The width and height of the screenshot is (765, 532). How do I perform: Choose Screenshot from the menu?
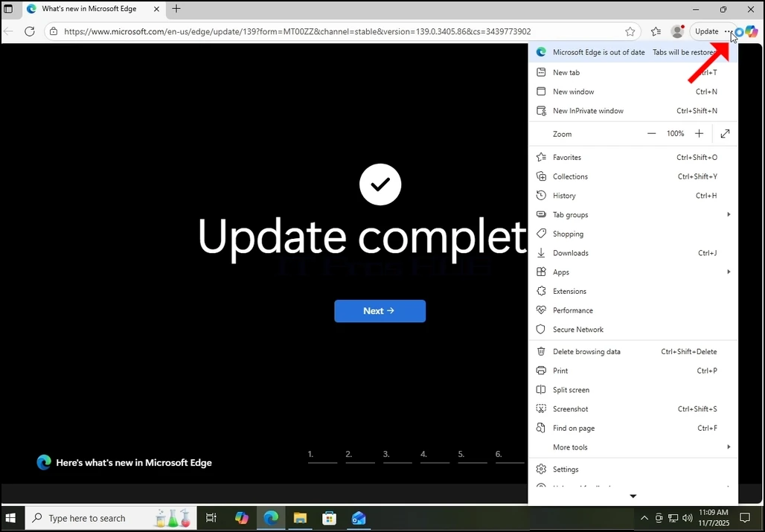coord(633,408)
